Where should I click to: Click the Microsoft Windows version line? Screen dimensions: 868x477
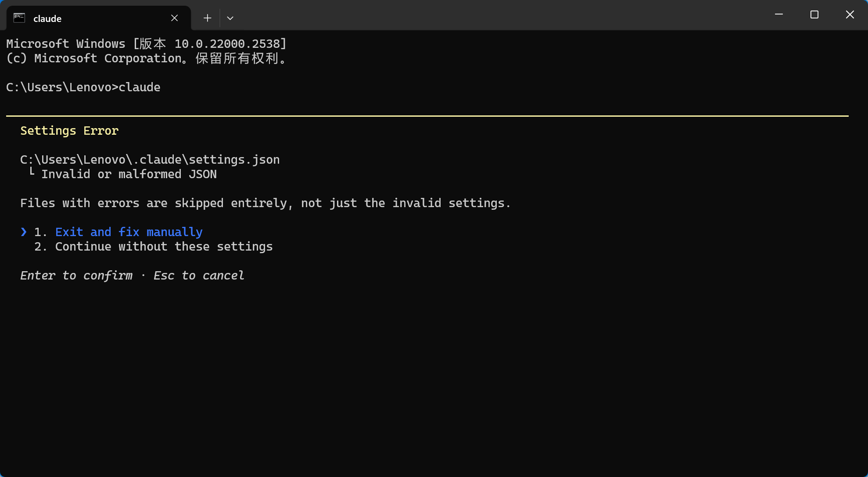pos(147,43)
